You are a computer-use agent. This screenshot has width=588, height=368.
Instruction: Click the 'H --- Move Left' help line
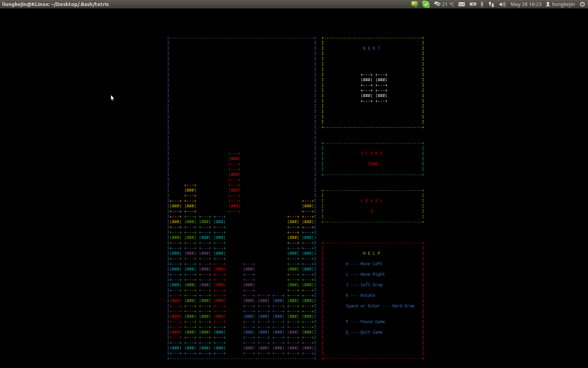pyautogui.click(x=364, y=264)
